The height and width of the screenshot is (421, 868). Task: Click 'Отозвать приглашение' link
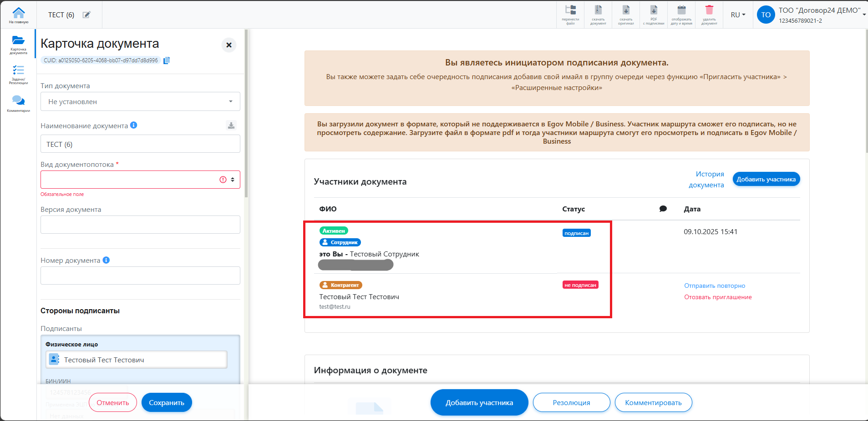[718, 297]
